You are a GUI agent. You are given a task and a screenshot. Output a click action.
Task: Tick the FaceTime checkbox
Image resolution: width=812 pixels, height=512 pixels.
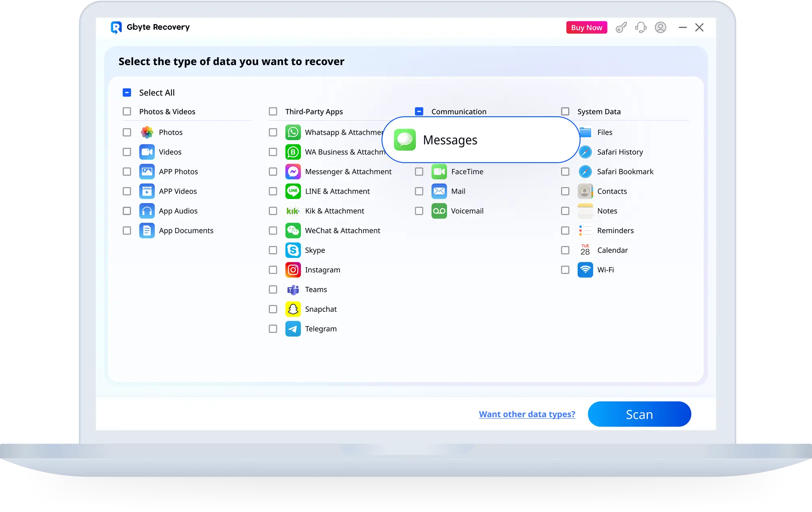coord(419,172)
